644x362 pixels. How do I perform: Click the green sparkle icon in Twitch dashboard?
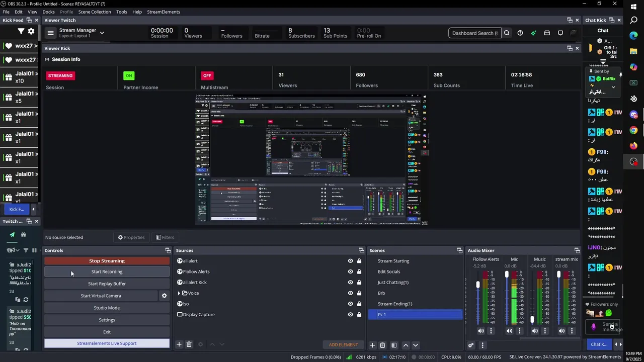pos(533,33)
